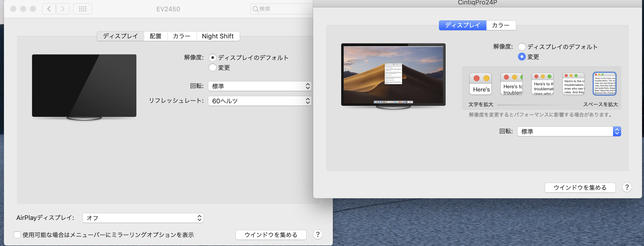Click the back navigation arrow
644x246 pixels.
click(x=49, y=9)
